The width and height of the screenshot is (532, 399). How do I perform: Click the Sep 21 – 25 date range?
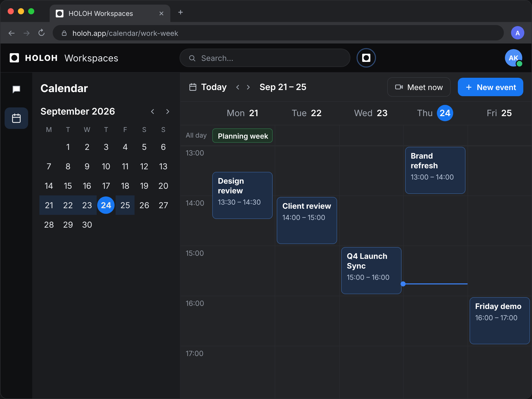(283, 87)
